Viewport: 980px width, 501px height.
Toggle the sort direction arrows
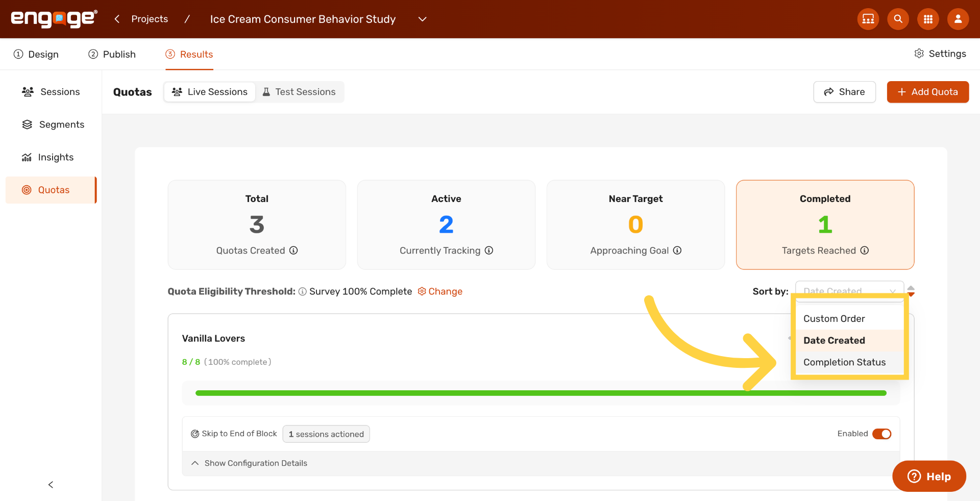911,291
